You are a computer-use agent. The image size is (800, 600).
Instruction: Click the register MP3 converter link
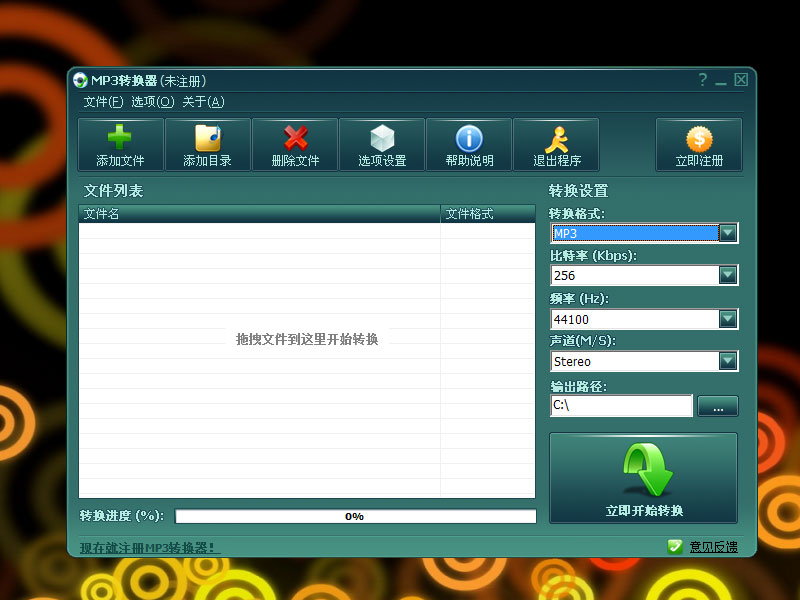150,547
